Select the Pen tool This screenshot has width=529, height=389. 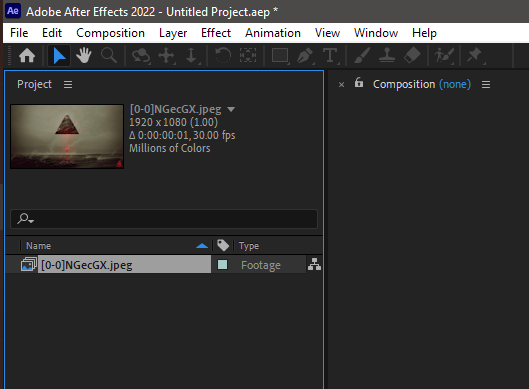click(x=305, y=56)
